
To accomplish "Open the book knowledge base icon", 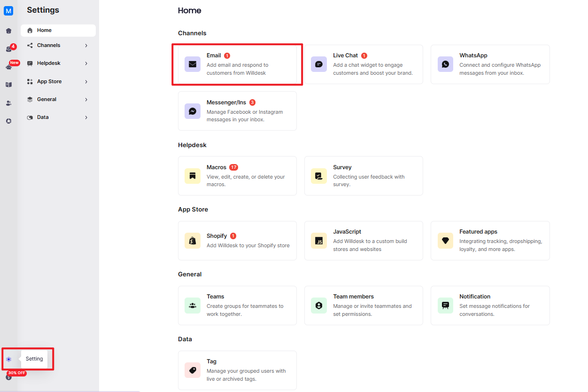I will tap(8, 85).
